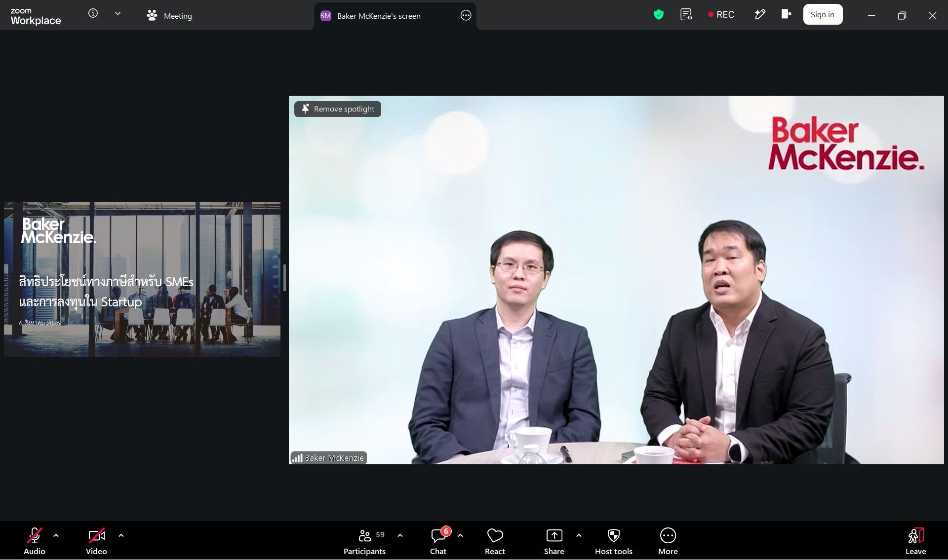Click the Sign in button
948x560 pixels.
click(823, 15)
